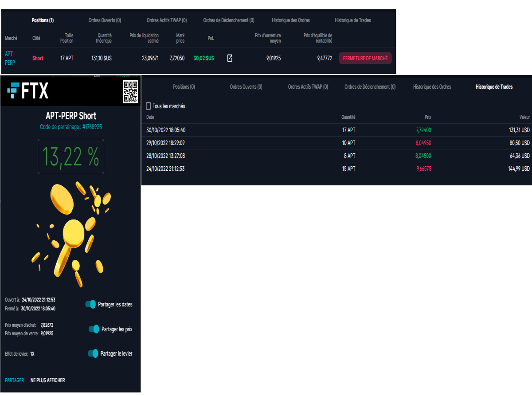Click NE PLUS AFFICHER
Image resolution: width=532 pixels, height=396 pixels.
coord(47,380)
